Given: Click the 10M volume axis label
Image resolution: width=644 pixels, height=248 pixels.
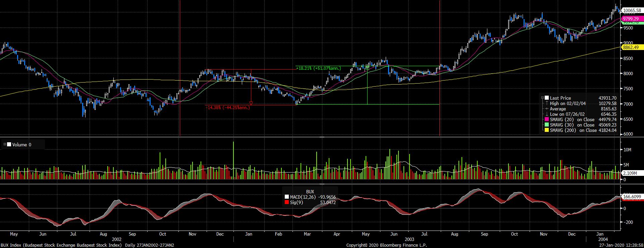Looking at the screenshot, I should tap(628, 150).
